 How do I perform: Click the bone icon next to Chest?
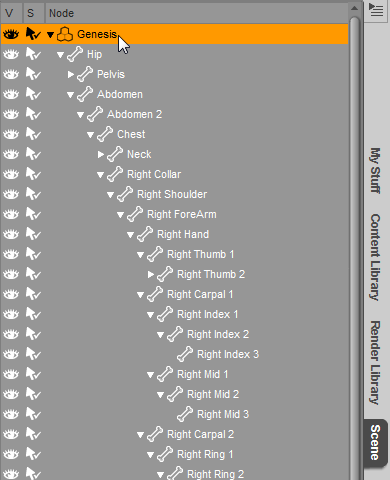point(105,134)
